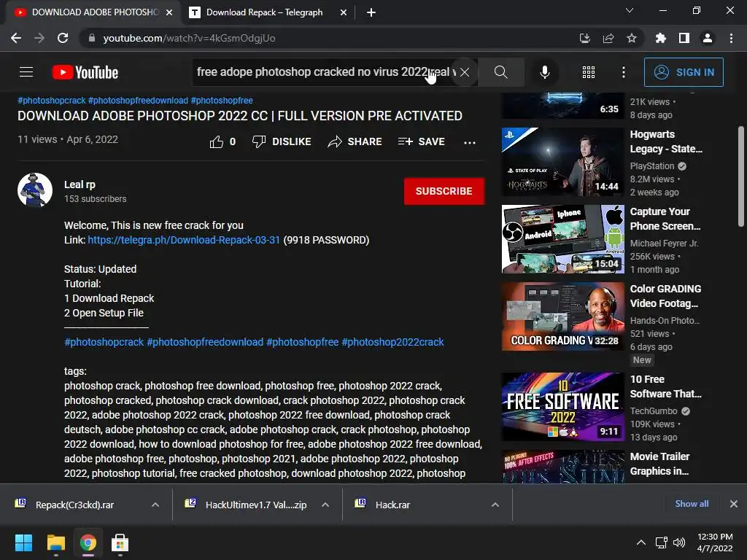Open volume control in system tray
The image size is (747, 560).
[x=679, y=542]
